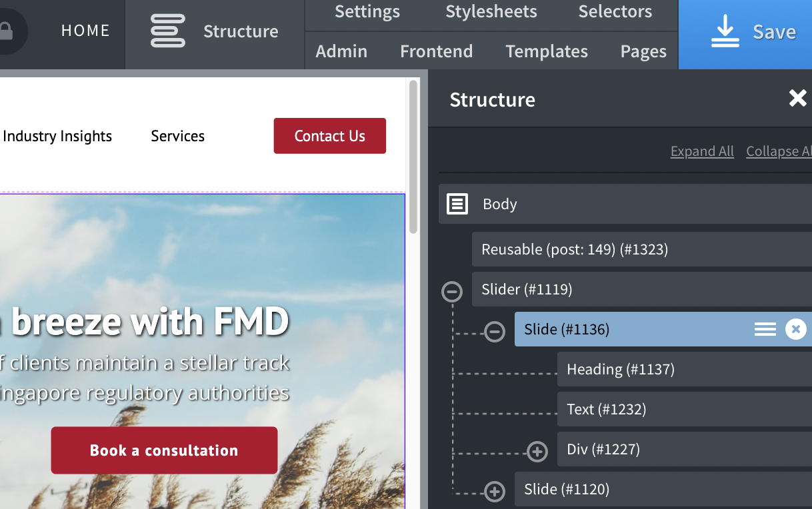812x509 pixels.
Task: Click the 'ingapore regulatory authorities' text line
Action: [145, 393]
